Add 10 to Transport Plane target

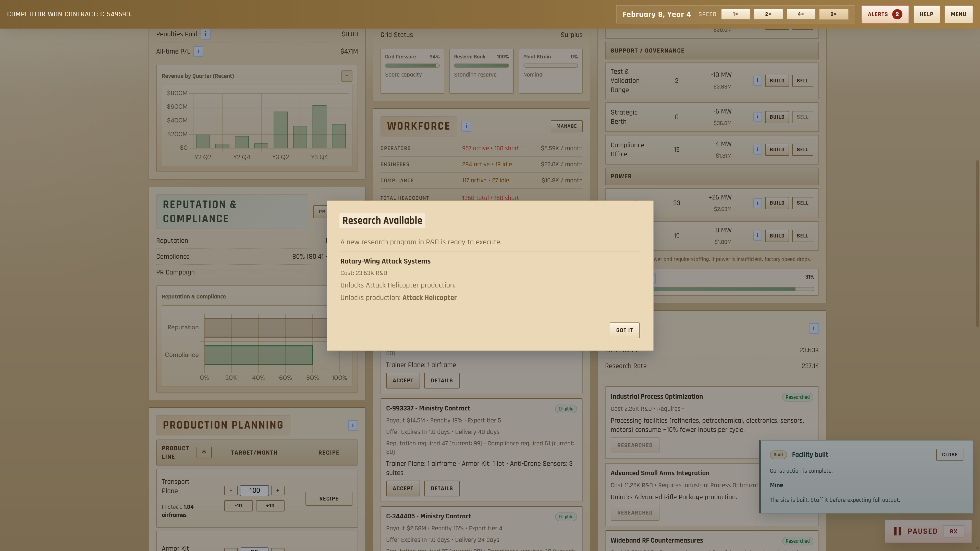pos(270,505)
